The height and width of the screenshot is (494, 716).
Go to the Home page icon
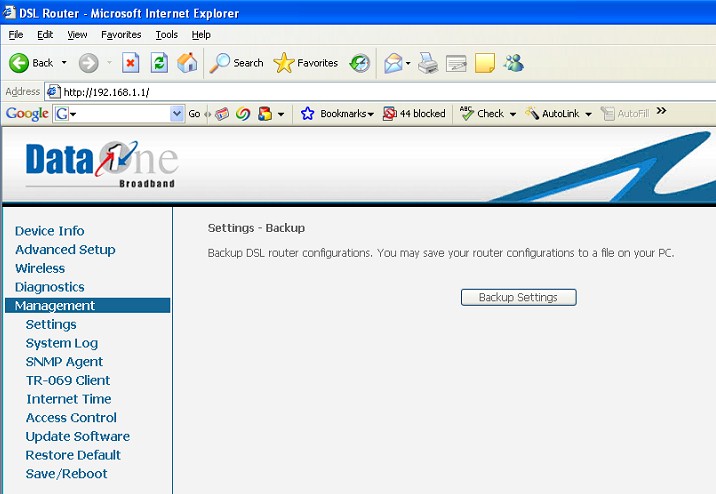click(x=187, y=63)
